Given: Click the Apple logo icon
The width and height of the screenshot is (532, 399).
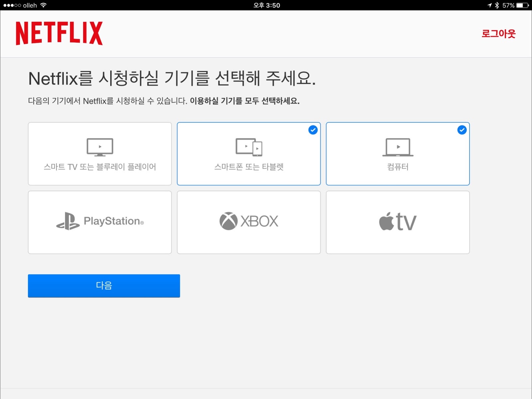Looking at the screenshot, I should [386, 222].
